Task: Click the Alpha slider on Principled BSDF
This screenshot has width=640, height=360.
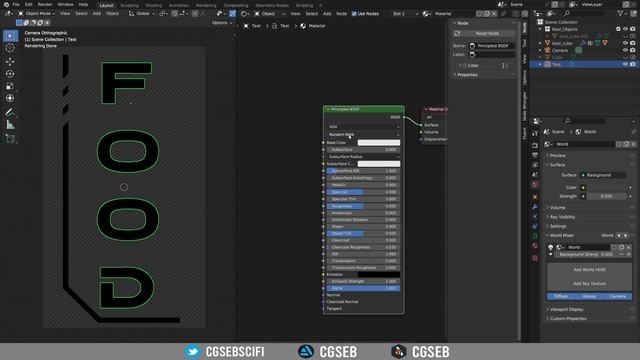Action: 363,288
